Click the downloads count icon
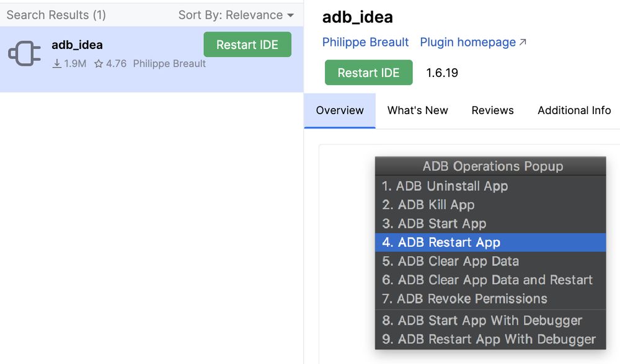The width and height of the screenshot is (620, 364). [57, 64]
